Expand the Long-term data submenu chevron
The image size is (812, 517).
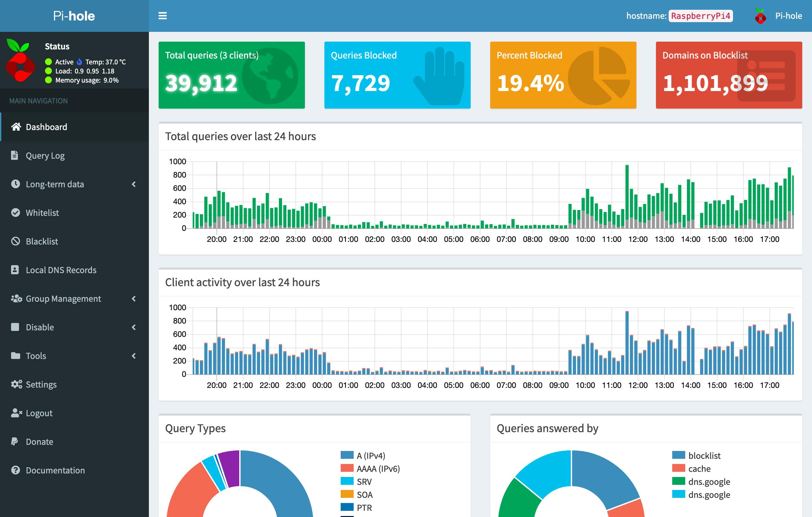pos(134,184)
